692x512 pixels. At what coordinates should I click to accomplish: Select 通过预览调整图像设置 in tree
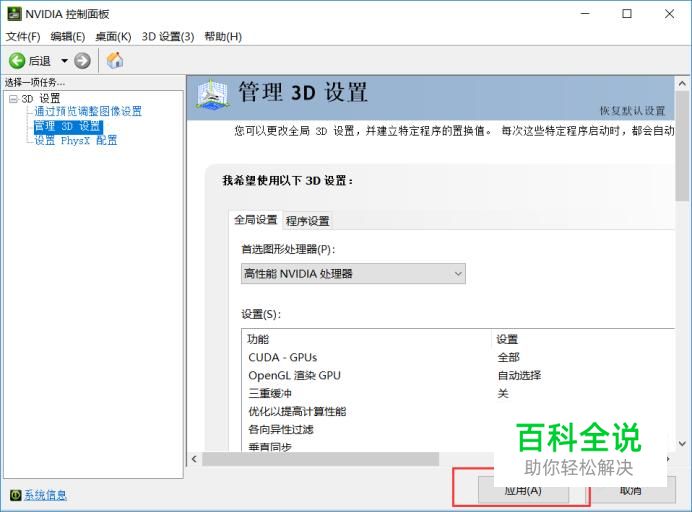(x=88, y=111)
